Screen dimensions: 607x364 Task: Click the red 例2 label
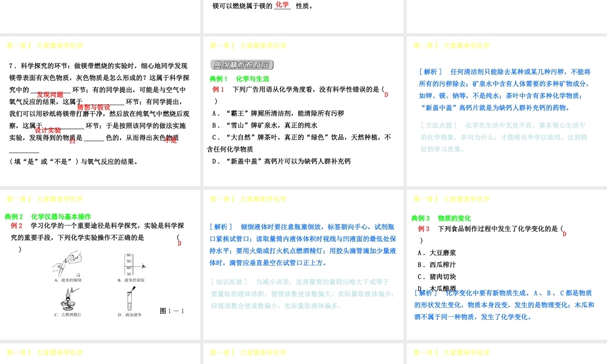tap(16, 226)
